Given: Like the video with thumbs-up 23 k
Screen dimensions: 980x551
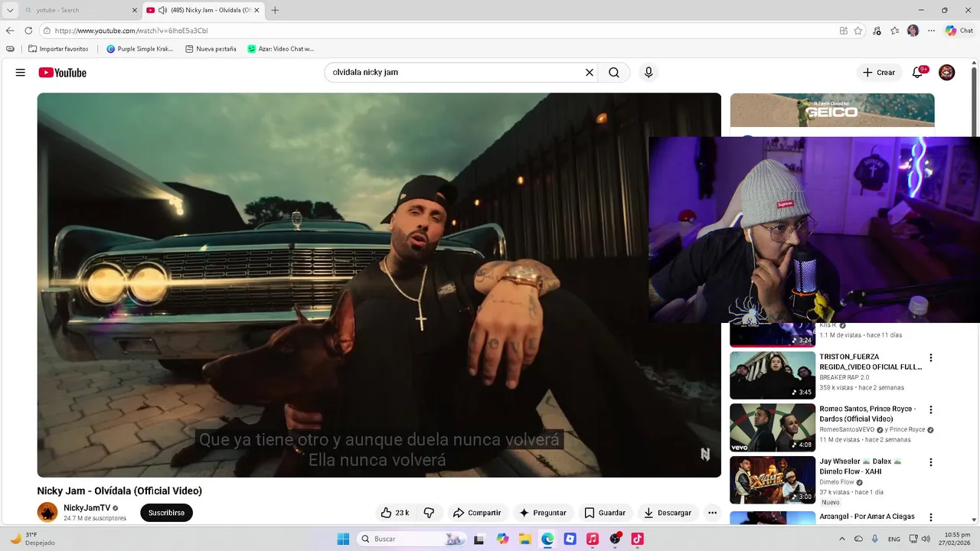Looking at the screenshot, I should (395, 513).
